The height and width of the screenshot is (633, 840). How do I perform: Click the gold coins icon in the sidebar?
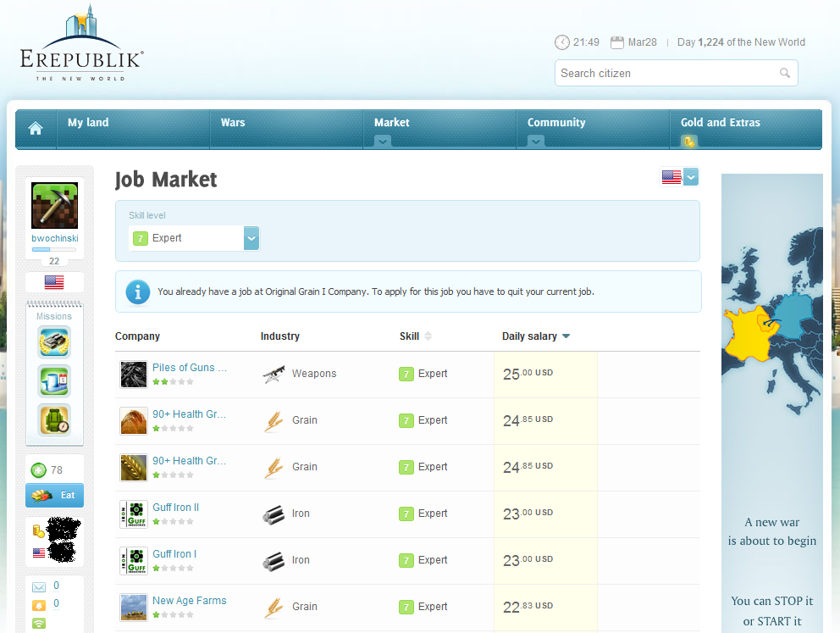39,531
